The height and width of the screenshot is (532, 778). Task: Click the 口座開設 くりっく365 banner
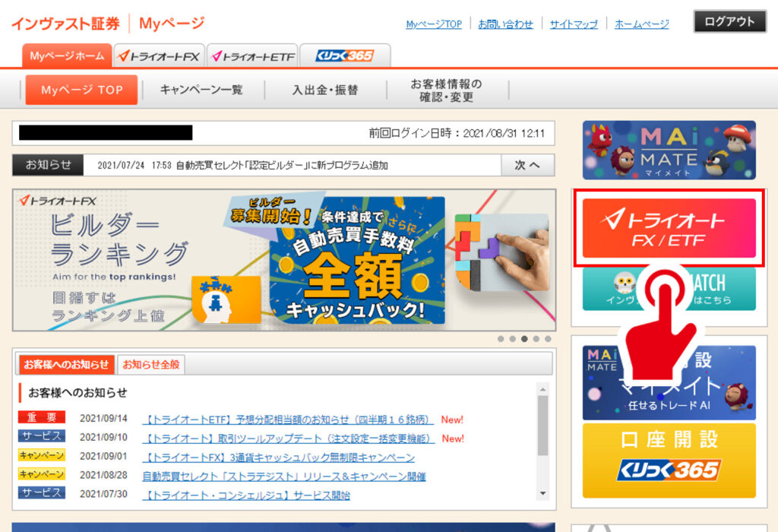(x=669, y=460)
